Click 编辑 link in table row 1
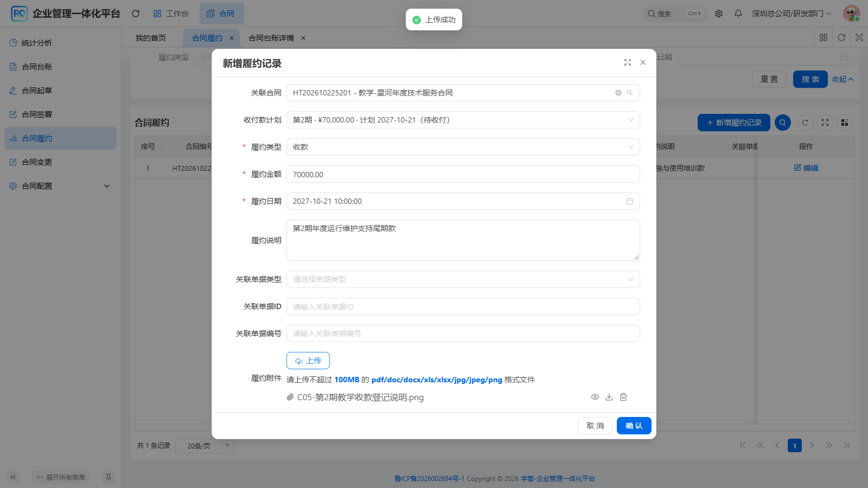Image resolution: width=868 pixels, height=488 pixels. 806,168
